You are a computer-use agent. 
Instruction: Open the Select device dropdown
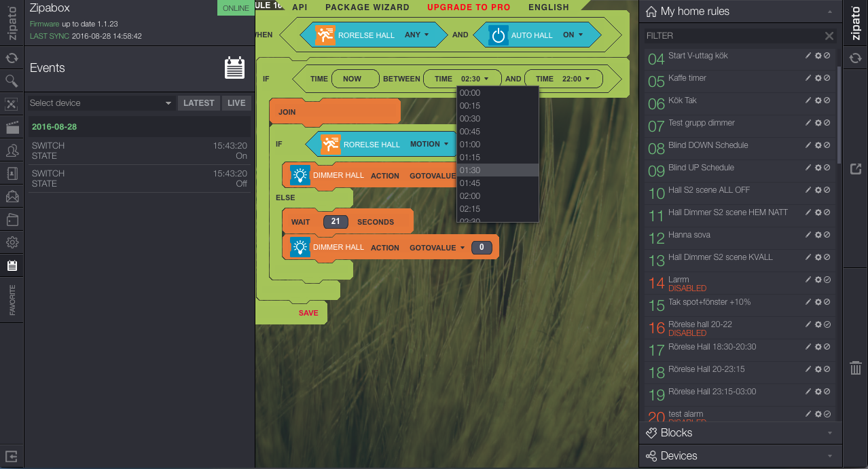pyautogui.click(x=101, y=103)
